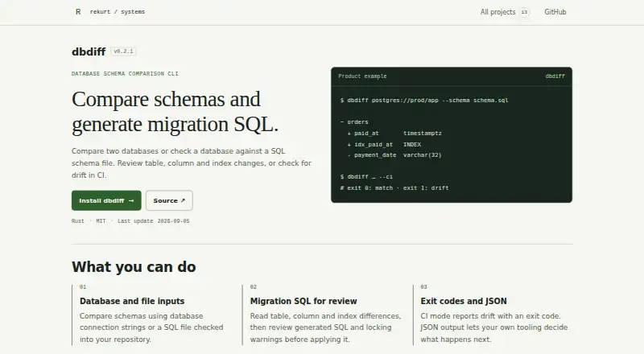Open the All projects link
644x354 pixels.
(497, 12)
